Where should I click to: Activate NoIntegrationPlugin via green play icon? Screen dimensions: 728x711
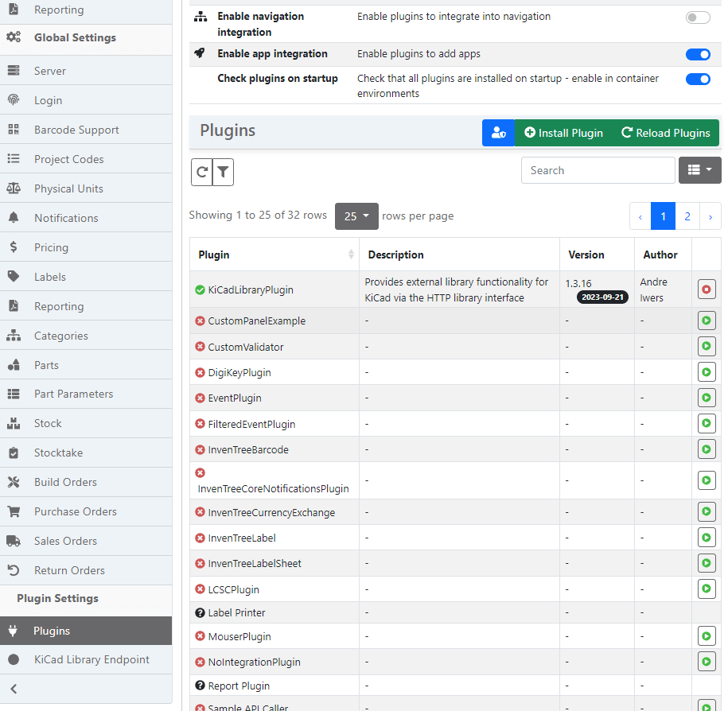pyautogui.click(x=707, y=662)
